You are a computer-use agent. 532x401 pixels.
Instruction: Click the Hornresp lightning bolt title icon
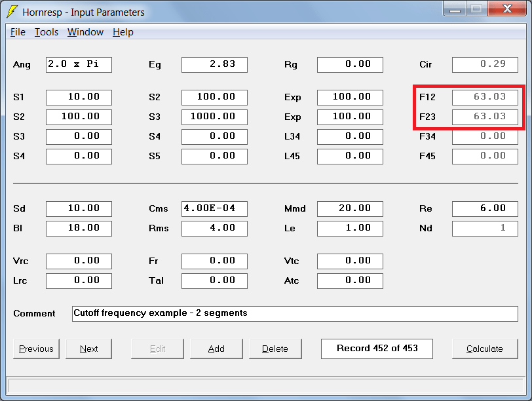click(x=12, y=12)
